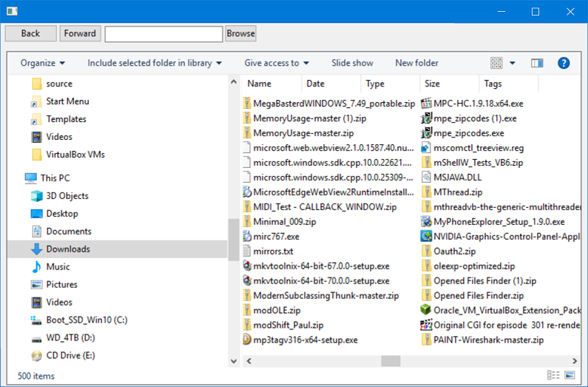Click the Desktop icon in tree

pyautogui.click(x=37, y=214)
